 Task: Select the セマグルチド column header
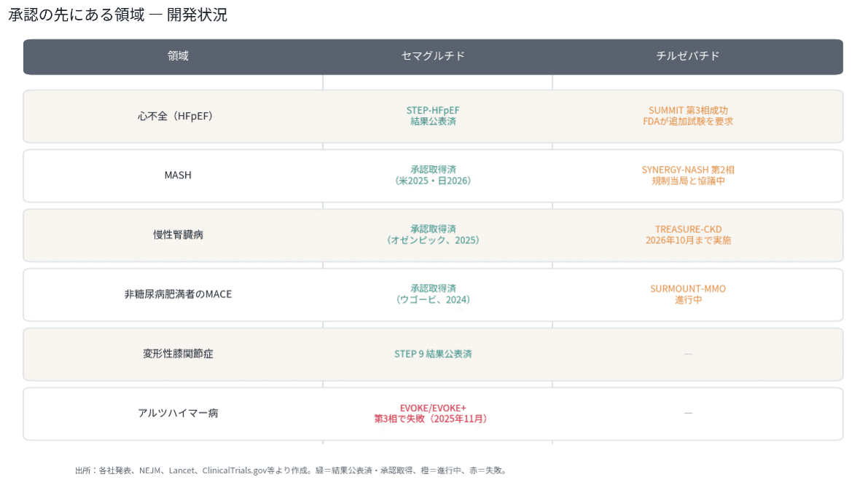point(433,56)
